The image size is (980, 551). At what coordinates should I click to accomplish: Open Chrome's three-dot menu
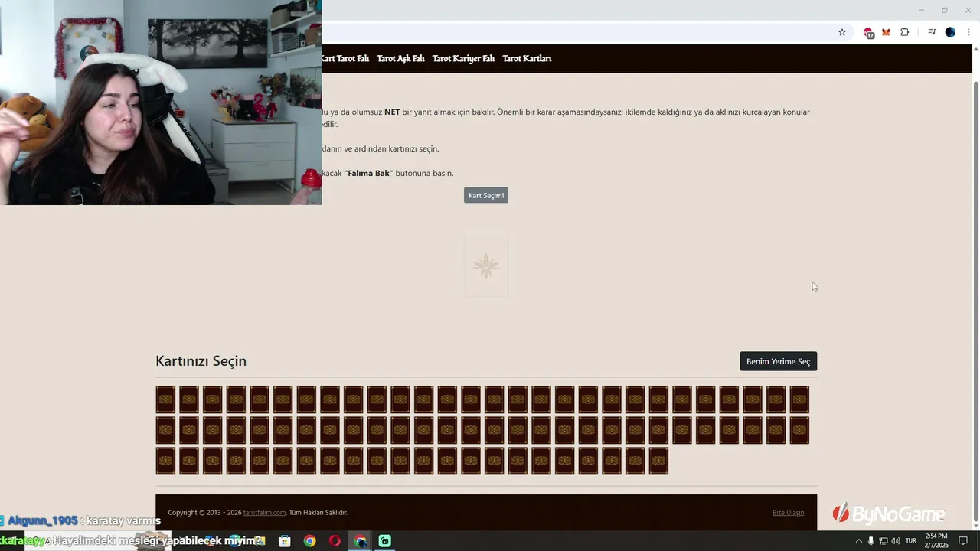tap(969, 32)
